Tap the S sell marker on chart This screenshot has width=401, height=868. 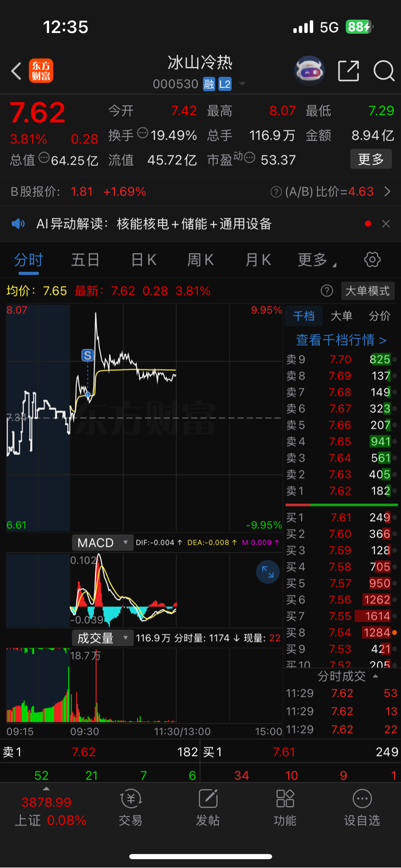tap(88, 355)
